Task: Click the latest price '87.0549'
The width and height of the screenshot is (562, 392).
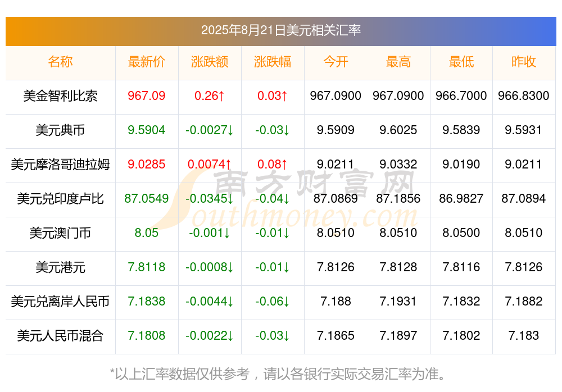Action: [x=147, y=198]
